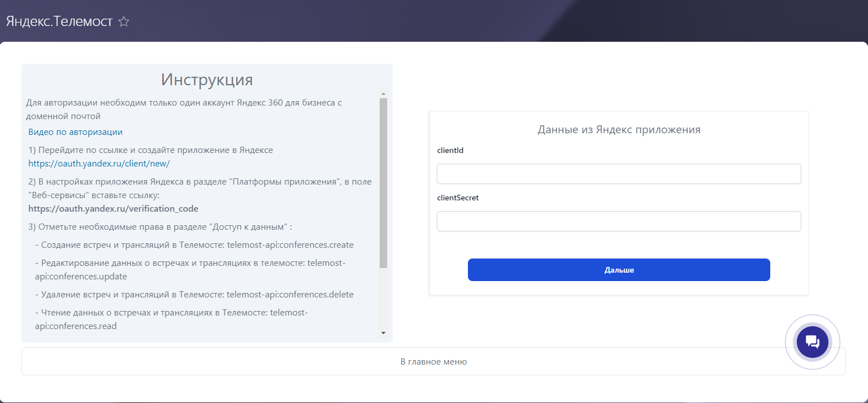Click the Яндекс 360 account requirement text
Image resolution: width=868 pixels, height=403 pixels.
184,109
